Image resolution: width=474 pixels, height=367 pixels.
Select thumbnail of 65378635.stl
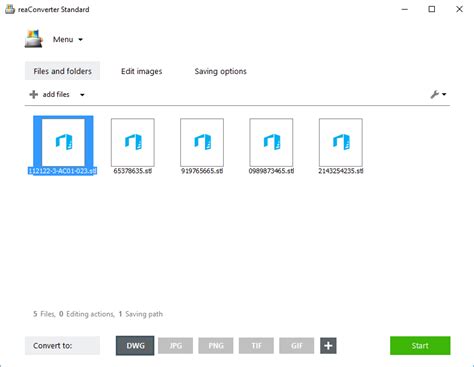(x=133, y=142)
